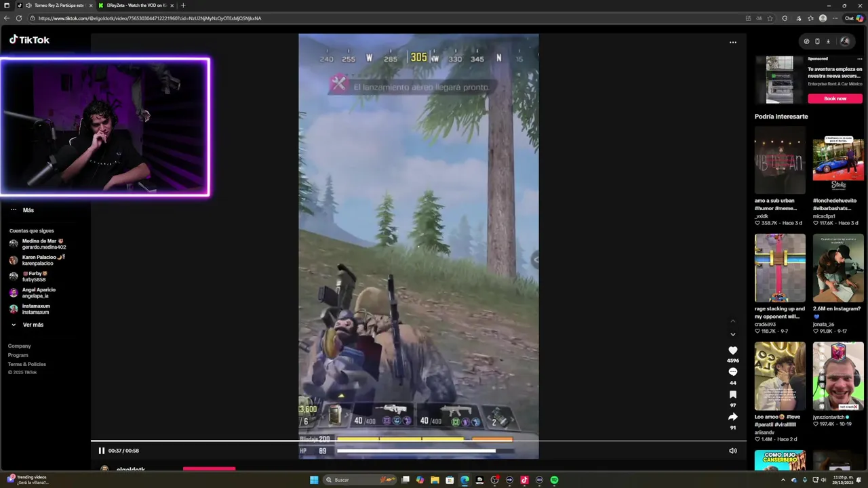Screen dimensions: 868x488
Task: Click the Book now ad button
Action: tap(835, 98)
